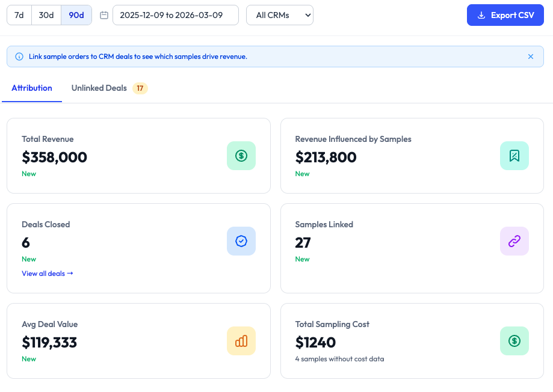Click the bar chart icon on Avg Deal Value card
Screen dimensions: 553x392
[x=241, y=341]
